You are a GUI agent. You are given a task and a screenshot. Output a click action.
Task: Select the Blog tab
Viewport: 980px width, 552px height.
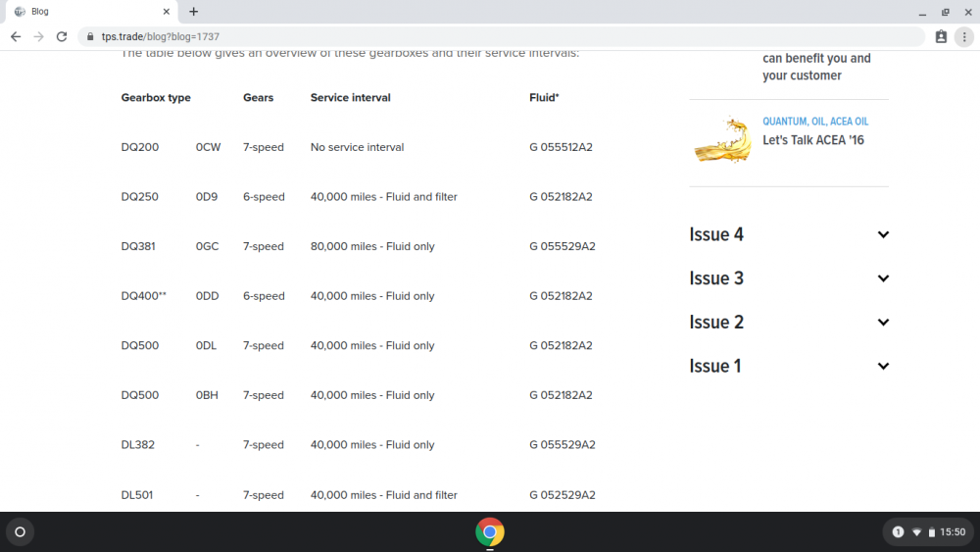(x=89, y=11)
